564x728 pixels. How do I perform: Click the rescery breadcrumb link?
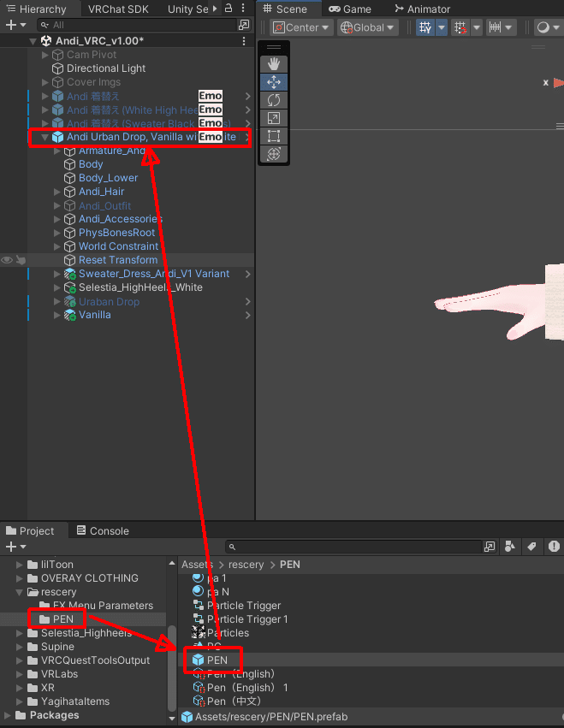[x=246, y=565]
